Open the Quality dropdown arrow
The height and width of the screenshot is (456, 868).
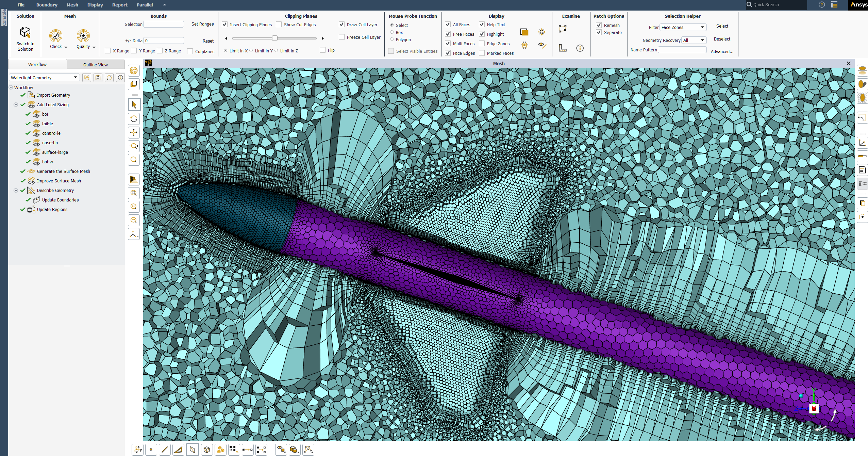tap(94, 47)
